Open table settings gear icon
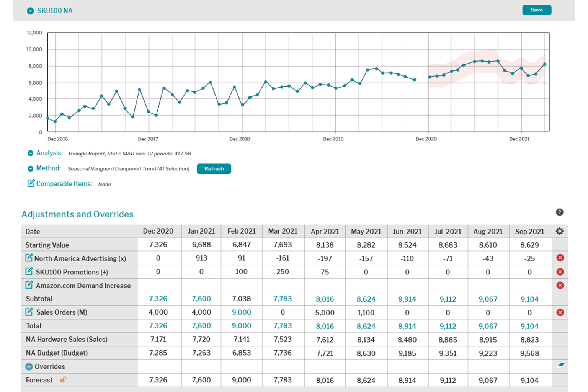 pyautogui.click(x=560, y=231)
